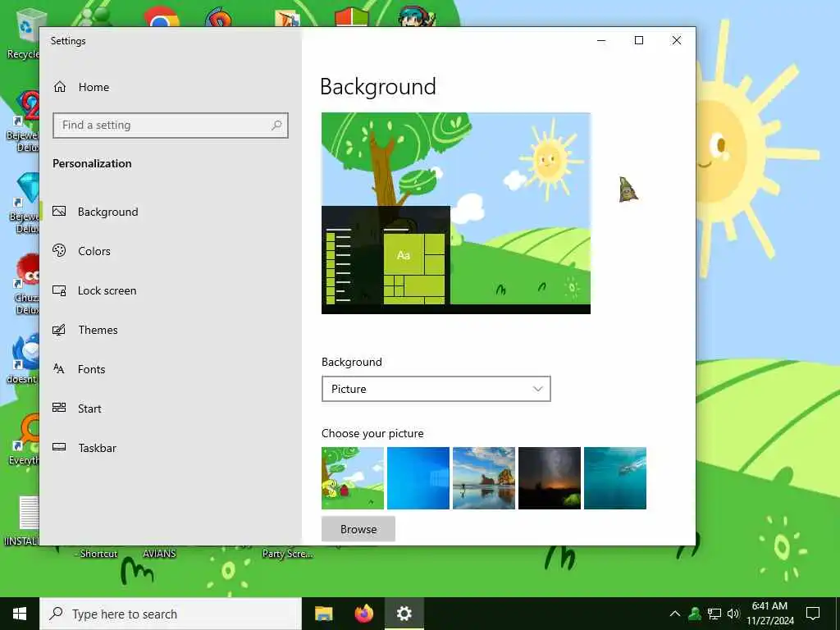The height and width of the screenshot is (630, 840).
Task: Minimize the Settings window
Action: coord(601,41)
